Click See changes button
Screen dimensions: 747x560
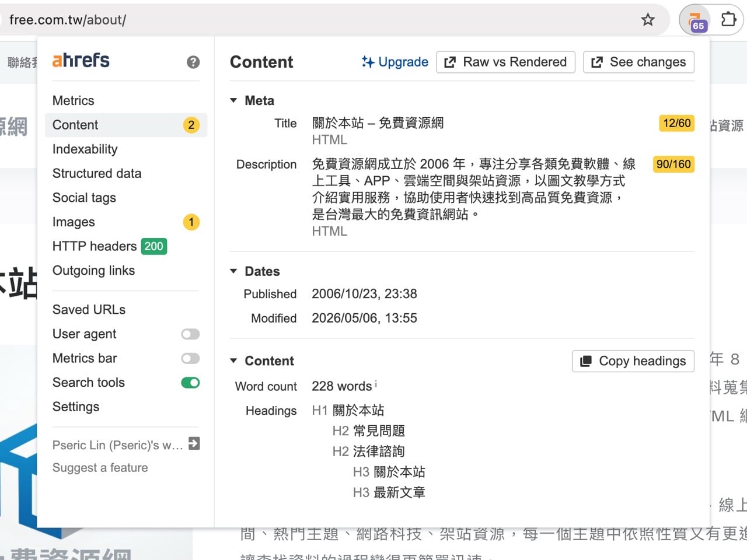click(639, 62)
